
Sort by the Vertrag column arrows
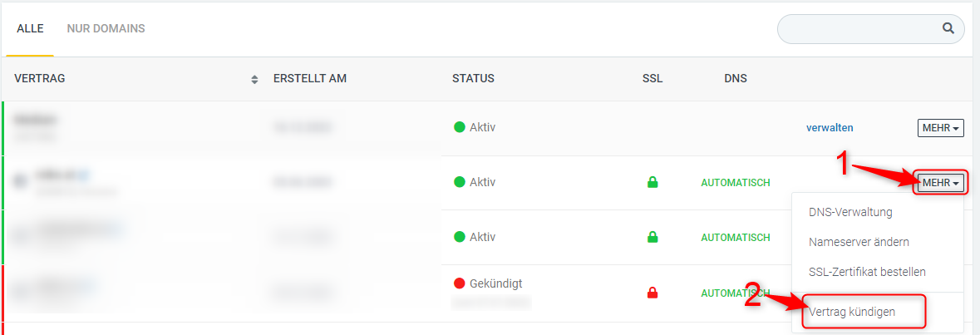pos(254,79)
